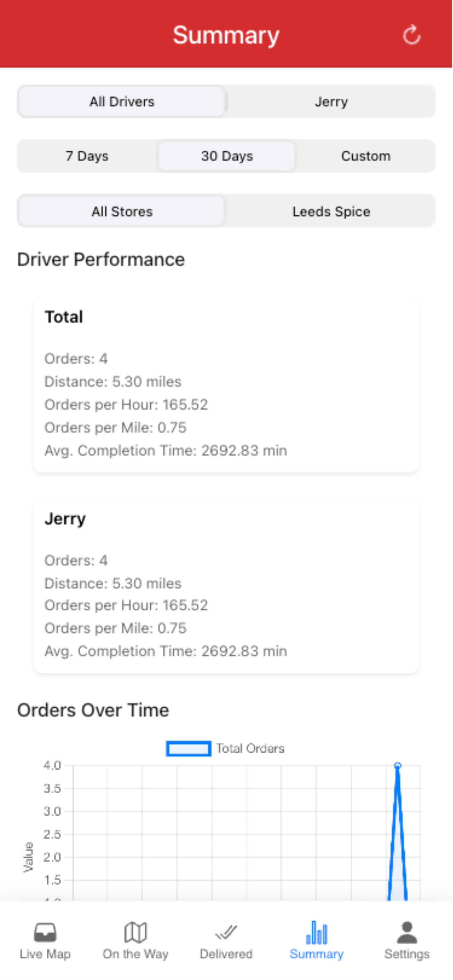Open the On the Way map icon
The image size is (453, 980).
pos(136,933)
